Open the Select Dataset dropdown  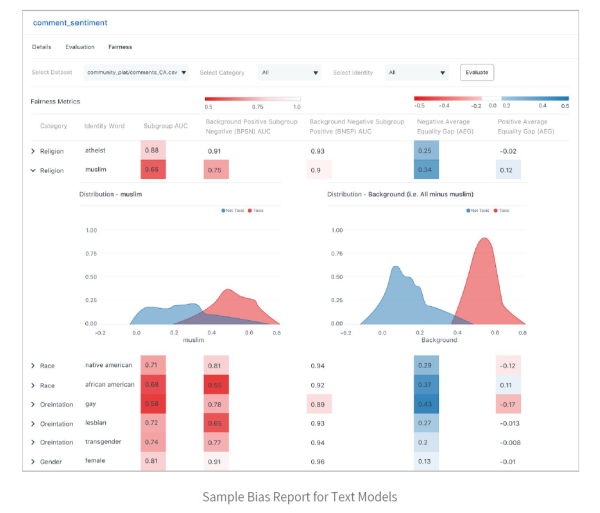[x=136, y=72]
